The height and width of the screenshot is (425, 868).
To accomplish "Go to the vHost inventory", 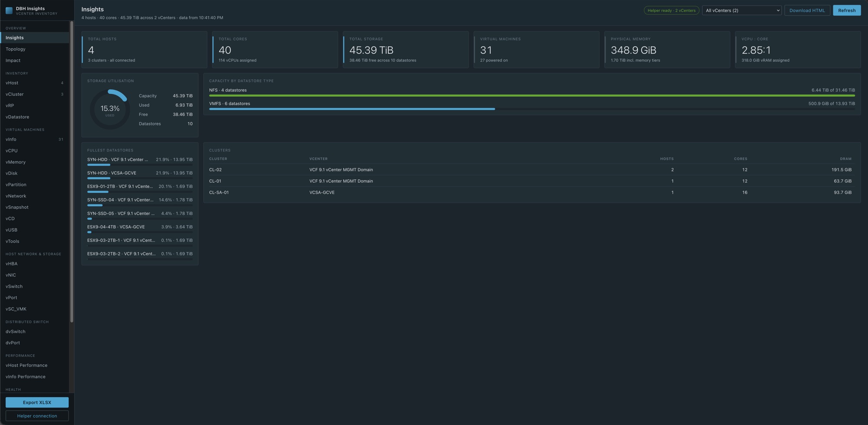I will click(35, 83).
